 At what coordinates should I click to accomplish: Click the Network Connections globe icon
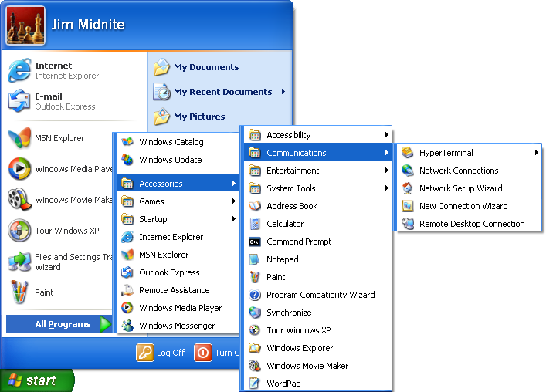(407, 171)
